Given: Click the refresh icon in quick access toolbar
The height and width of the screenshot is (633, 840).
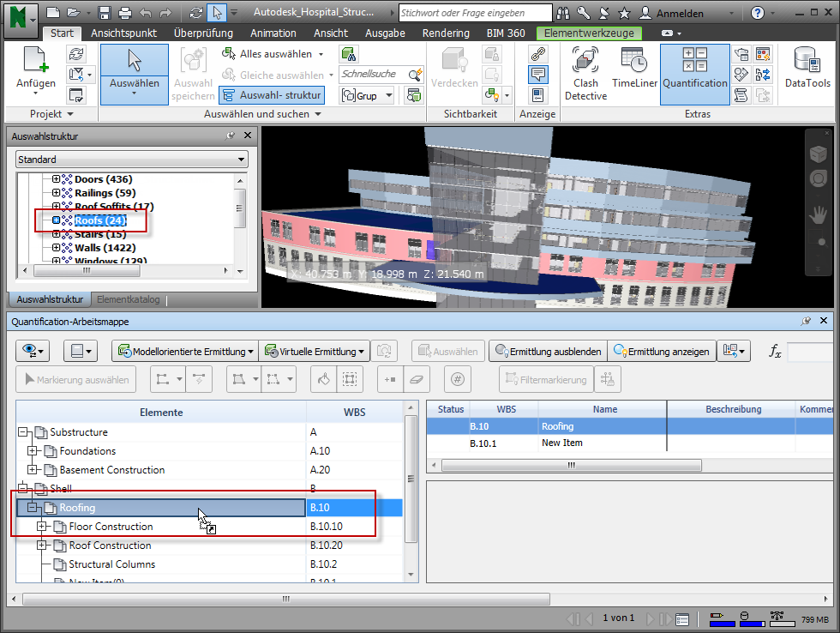Looking at the screenshot, I should click(x=196, y=12).
